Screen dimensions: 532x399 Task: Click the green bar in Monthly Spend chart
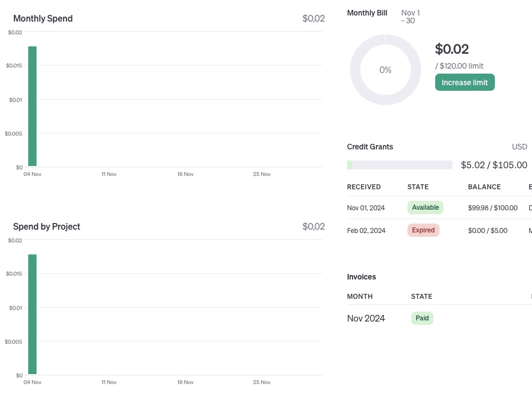click(33, 106)
